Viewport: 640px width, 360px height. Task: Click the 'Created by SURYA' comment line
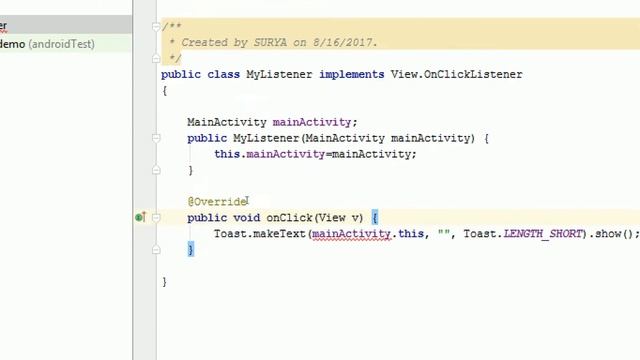[x=273, y=43]
